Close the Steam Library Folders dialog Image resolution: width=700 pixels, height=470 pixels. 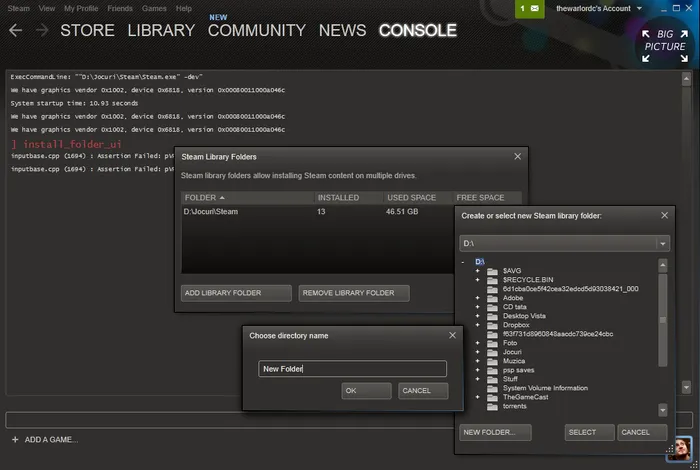point(517,157)
